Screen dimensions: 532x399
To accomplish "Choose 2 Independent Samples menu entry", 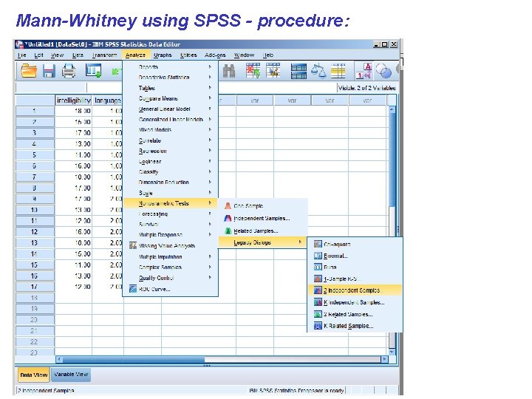I will [355, 290].
